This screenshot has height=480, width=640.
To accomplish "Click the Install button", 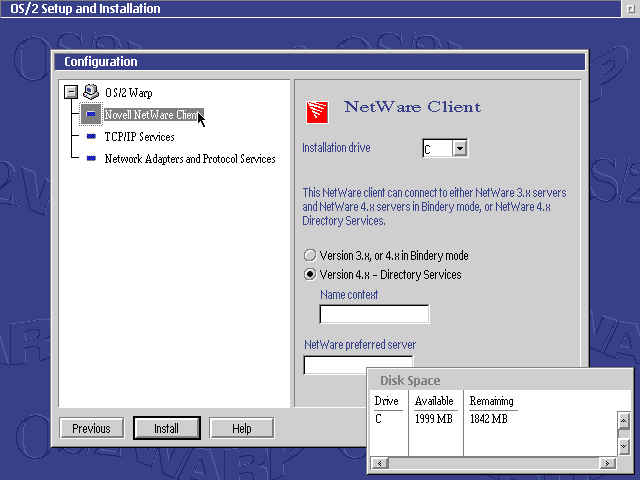I will tap(167, 428).
